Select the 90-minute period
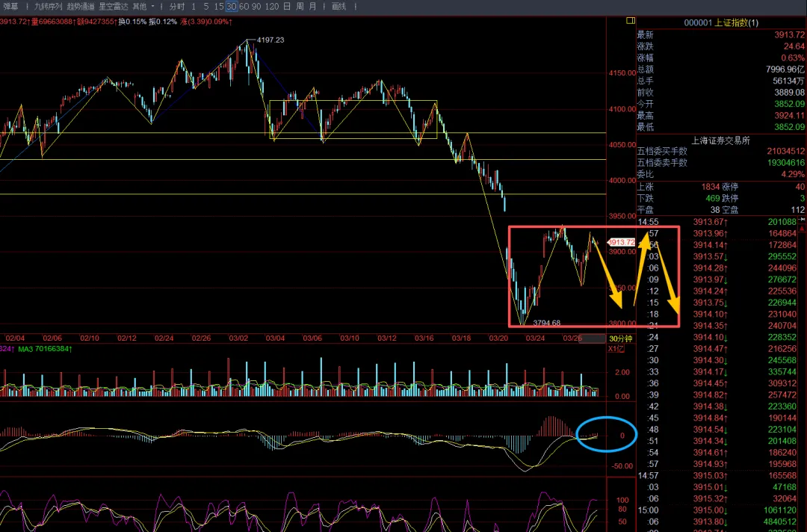This screenshot has width=807, height=532. [256, 7]
